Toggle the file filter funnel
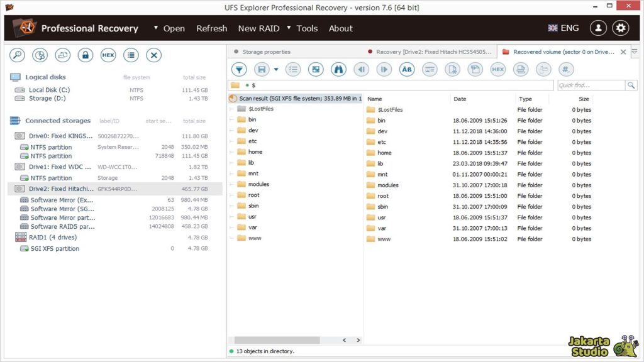The width and height of the screenshot is (644, 362). tap(239, 69)
